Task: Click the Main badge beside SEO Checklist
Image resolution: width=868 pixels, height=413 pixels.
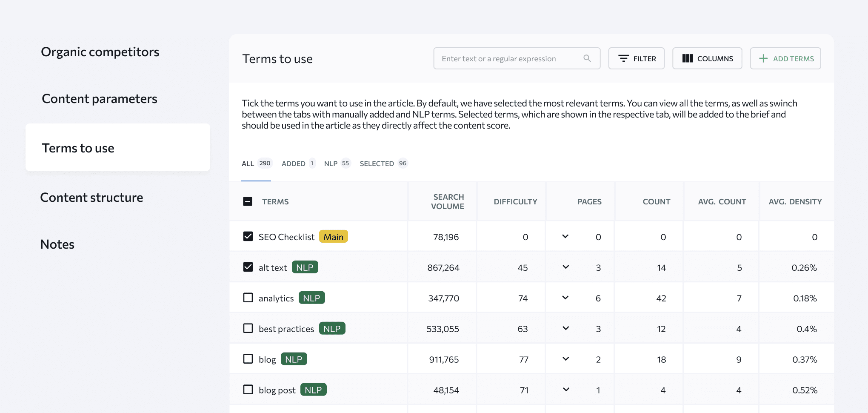Action: click(333, 236)
